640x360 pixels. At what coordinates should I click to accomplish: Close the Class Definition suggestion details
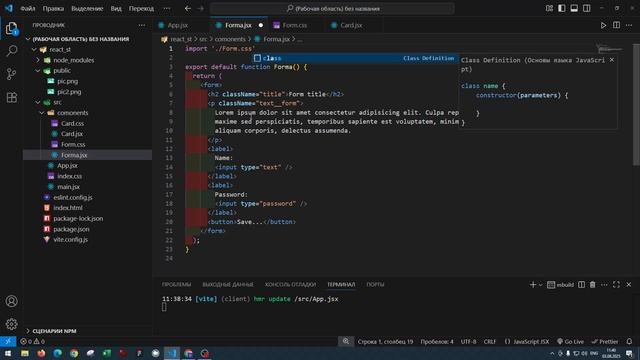(x=611, y=60)
